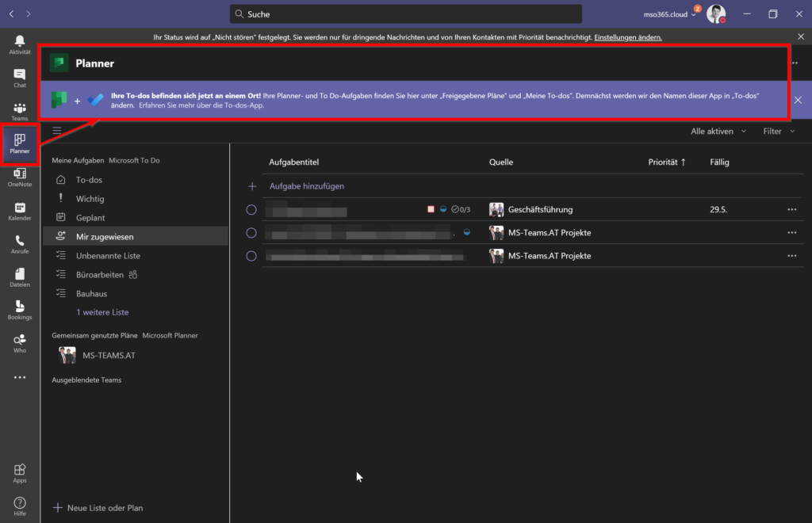Launch OneNote from the app rail

20,178
